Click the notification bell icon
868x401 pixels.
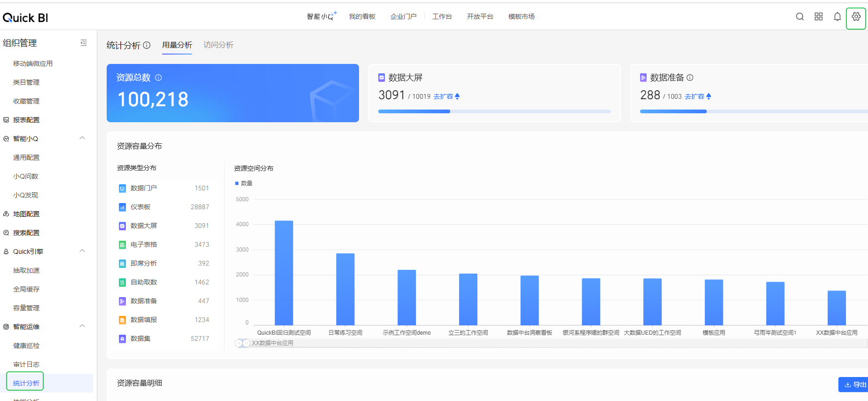[837, 17]
